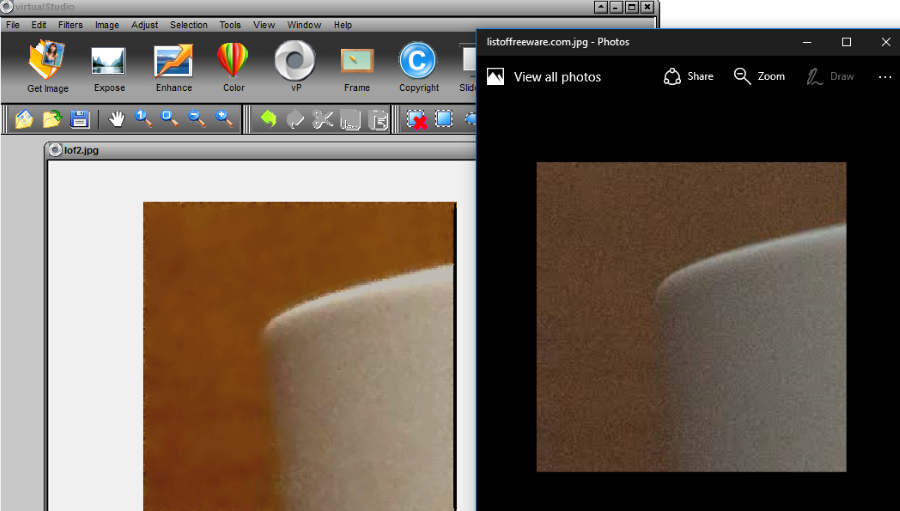Select the hand pan tool
Image resolution: width=900 pixels, height=511 pixels.
point(117,119)
